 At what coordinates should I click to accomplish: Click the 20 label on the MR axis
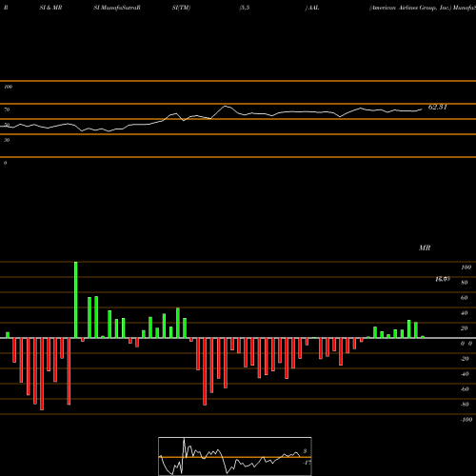(465, 328)
